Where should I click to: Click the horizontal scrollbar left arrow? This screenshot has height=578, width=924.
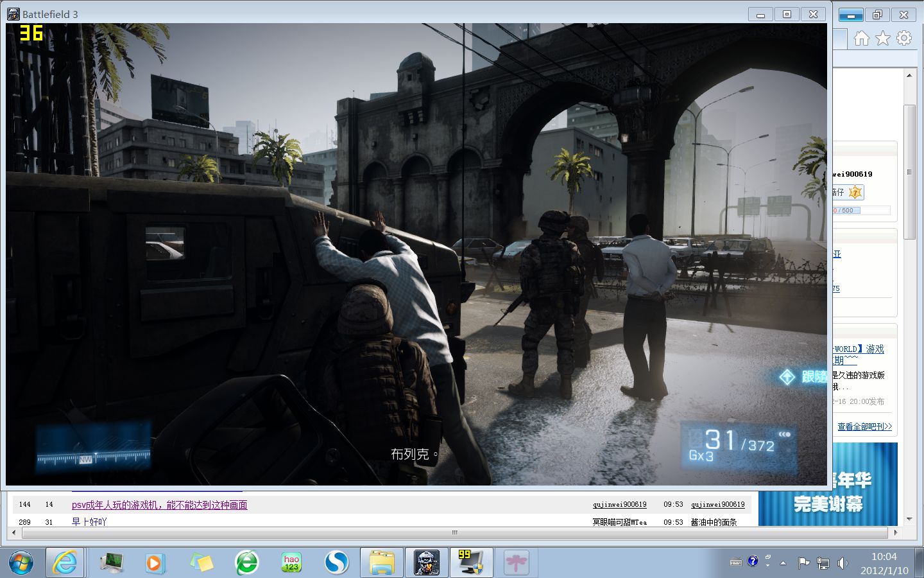click(x=13, y=532)
